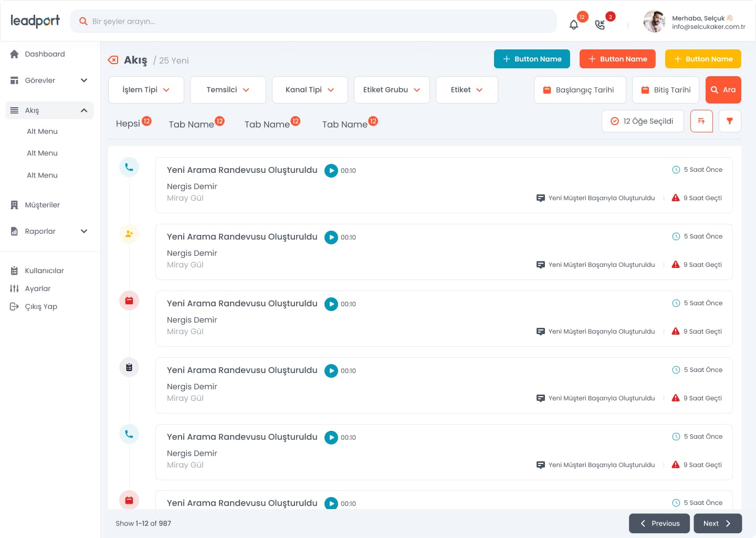Focus the 'Bir şeyler arayın' search field
756x538 pixels.
313,22
